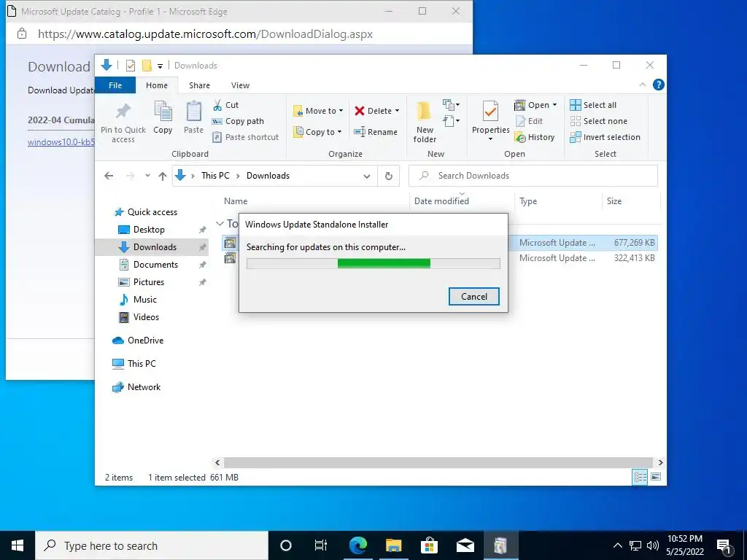Click the windows10.0-kb5 link in Edge
The width and height of the screenshot is (747, 560).
coord(61,142)
